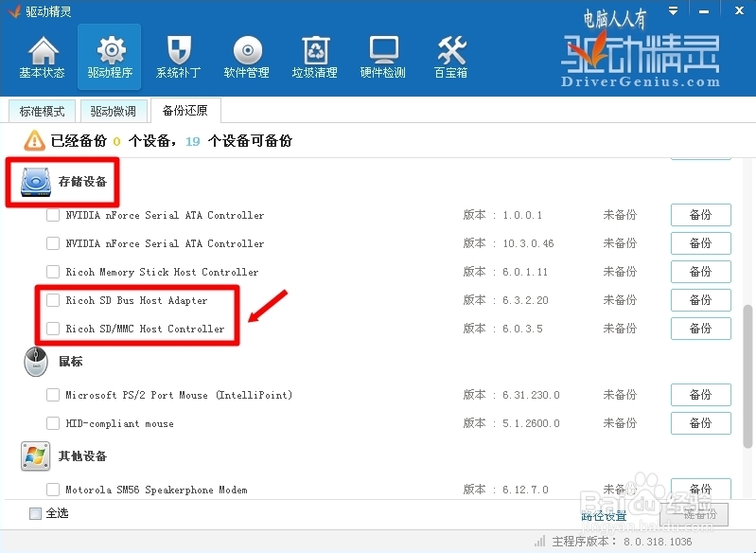Select Ricoh SD Bus Host Adapter text
The height and width of the screenshot is (553, 756).
point(136,300)
